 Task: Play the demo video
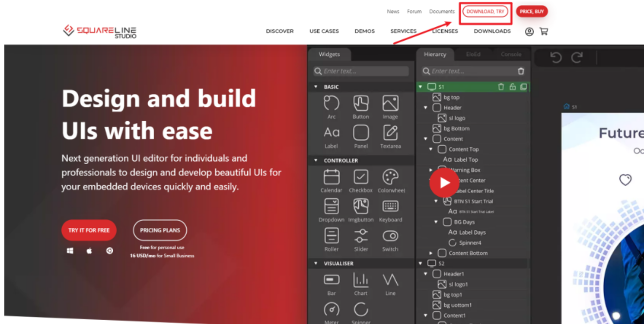coord(444,182)
